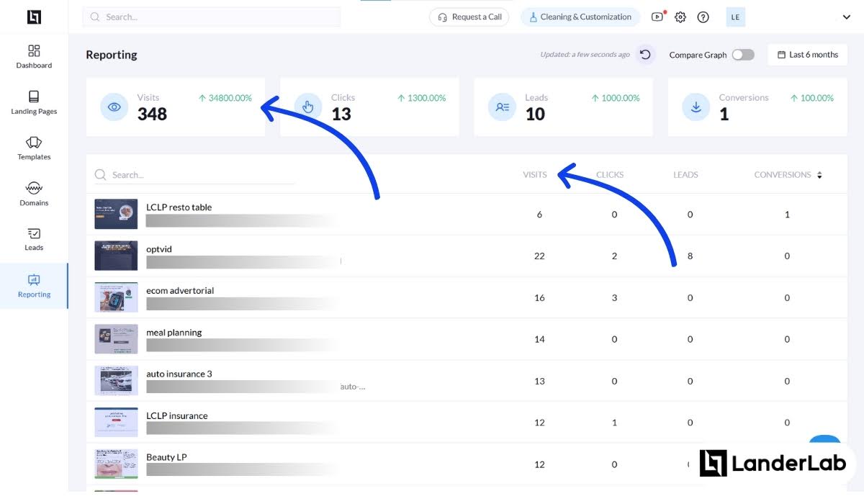Screen dimensions: 864x504
Task: Open the Templates section
Action: click(34, 148)
